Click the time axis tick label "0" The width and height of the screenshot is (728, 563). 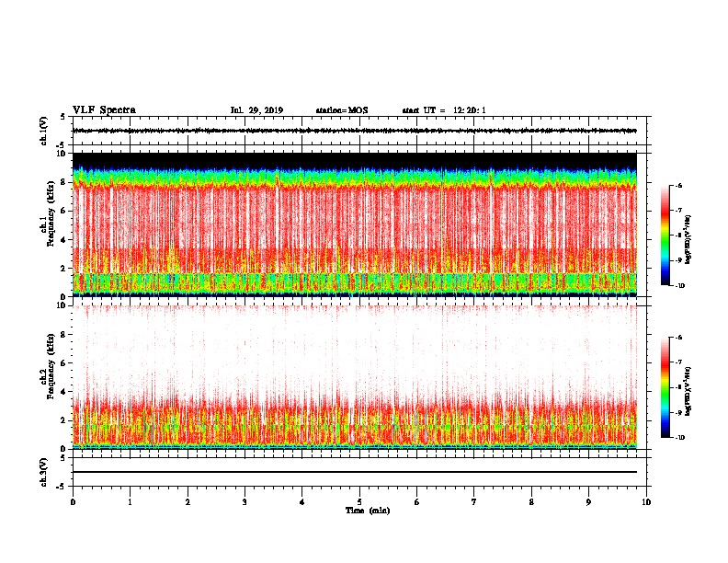click(x=73, y=502)
